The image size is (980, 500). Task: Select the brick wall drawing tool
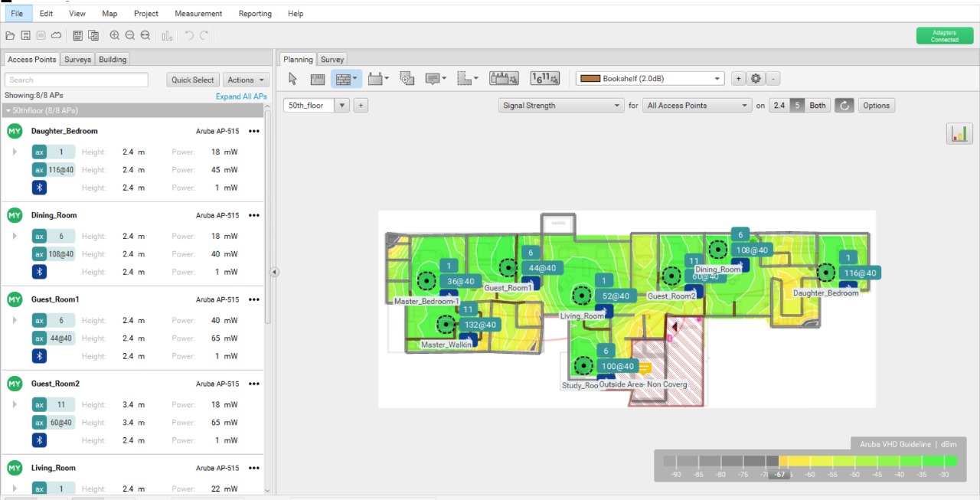[x=347, y=78]
